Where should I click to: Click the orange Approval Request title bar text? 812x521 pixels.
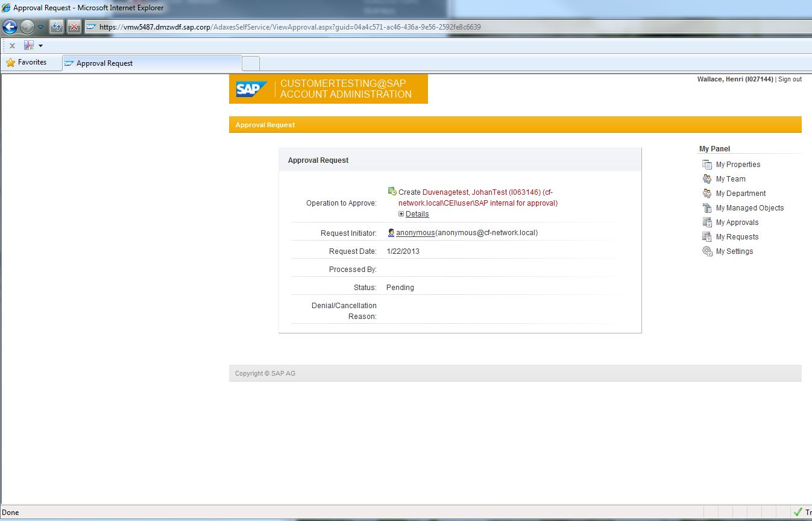click(265, 125)
